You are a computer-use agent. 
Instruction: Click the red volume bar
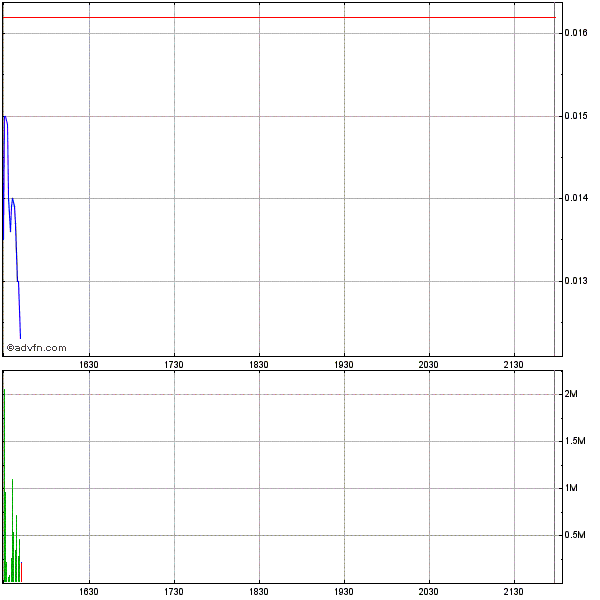click(x=22, y=572)
